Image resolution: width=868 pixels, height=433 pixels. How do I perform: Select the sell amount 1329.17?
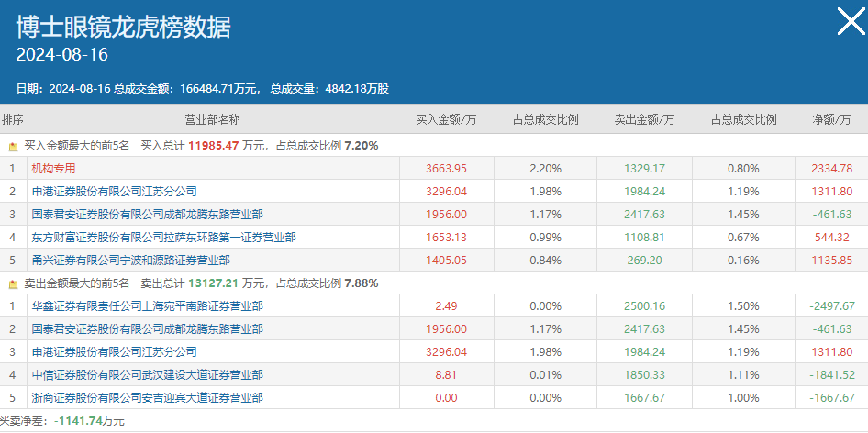pos(644,168)
